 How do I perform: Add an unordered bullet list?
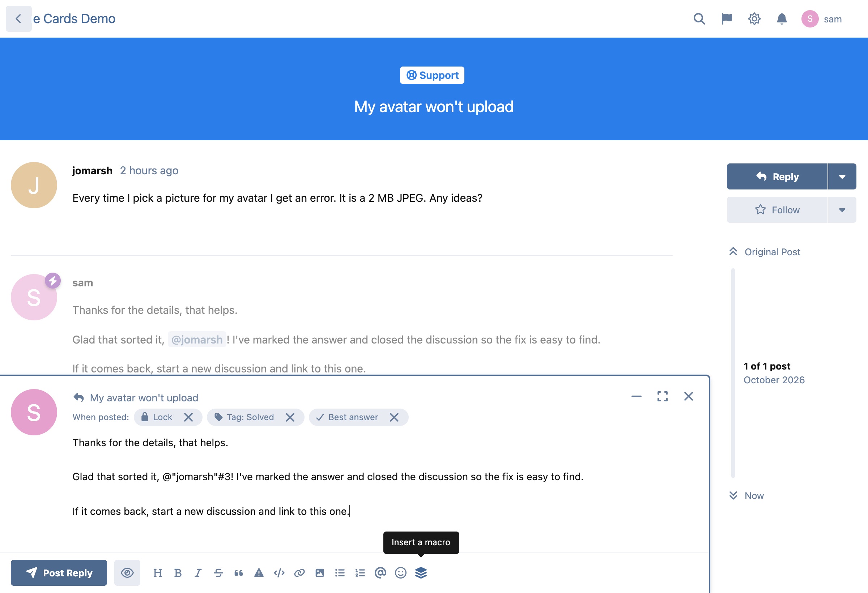click(x=340, y=573)
